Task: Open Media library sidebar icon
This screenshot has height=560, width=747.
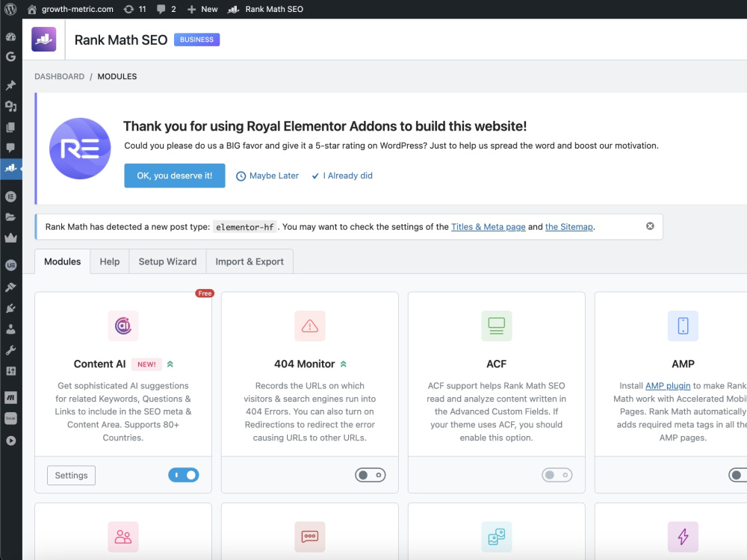Action: pos(10,106)
